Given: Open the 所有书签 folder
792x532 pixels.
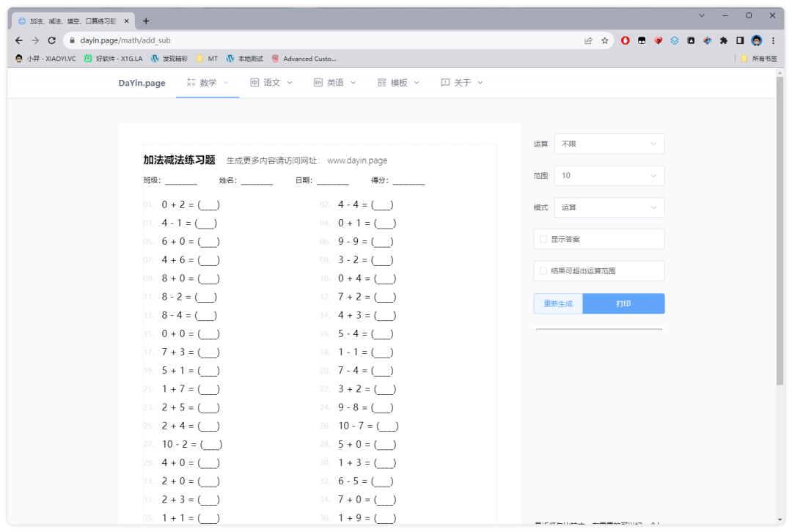Looking at the screenshot, I should (x=759, y=59).
